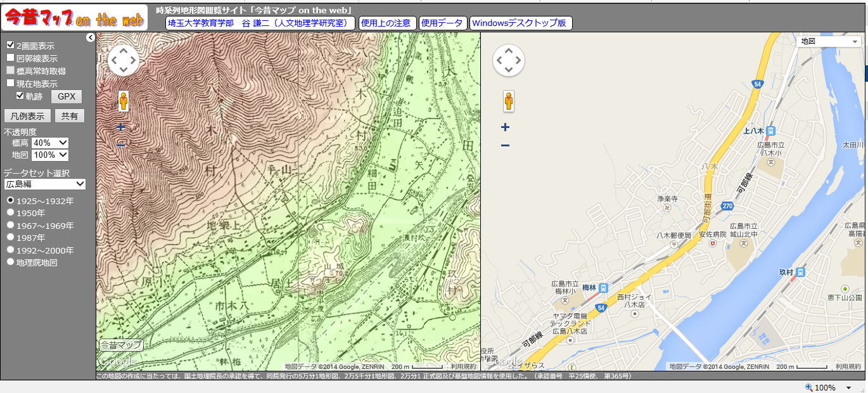The image size is (868, 393).
Task: Select the 地理院地図 radio option
Action: click(x=10, y=262)
